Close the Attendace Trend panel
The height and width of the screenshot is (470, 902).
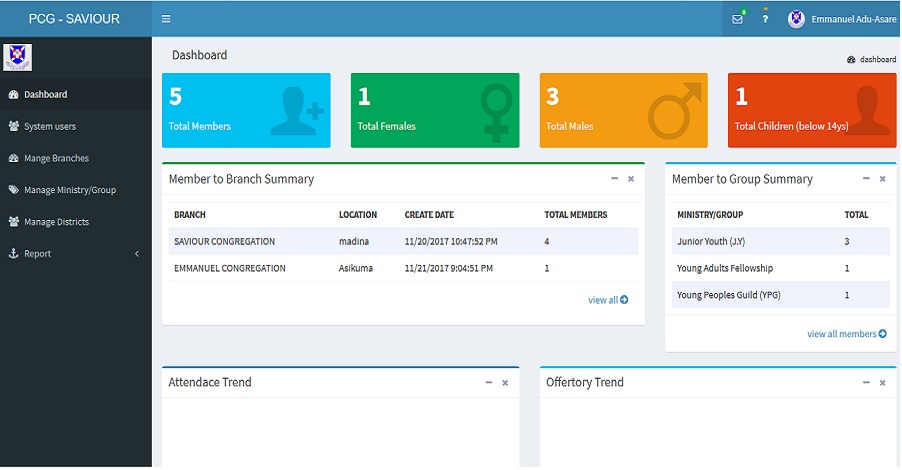(x=505, y=383)
